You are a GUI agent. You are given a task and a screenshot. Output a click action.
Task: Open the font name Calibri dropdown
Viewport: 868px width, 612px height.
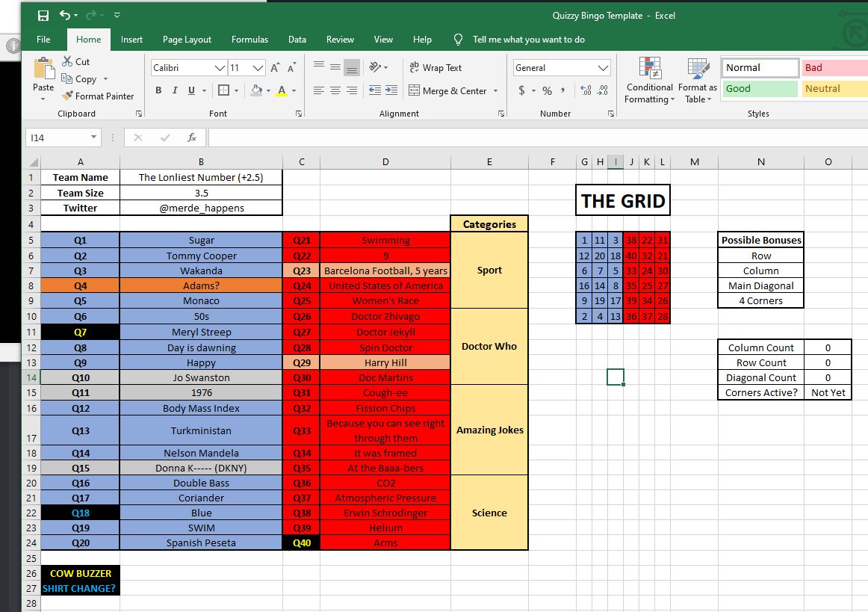tap(220, 67)
